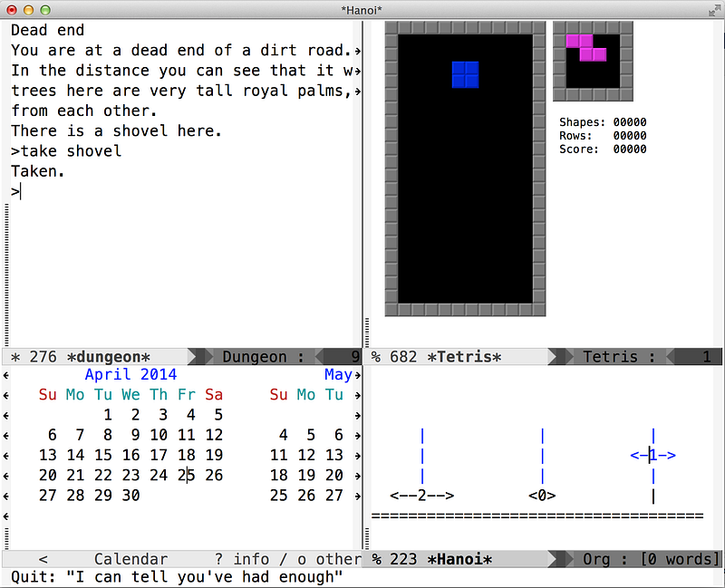
Task: Open the Org mode menu in the Hanoi mode line
Action: (595, 559)
